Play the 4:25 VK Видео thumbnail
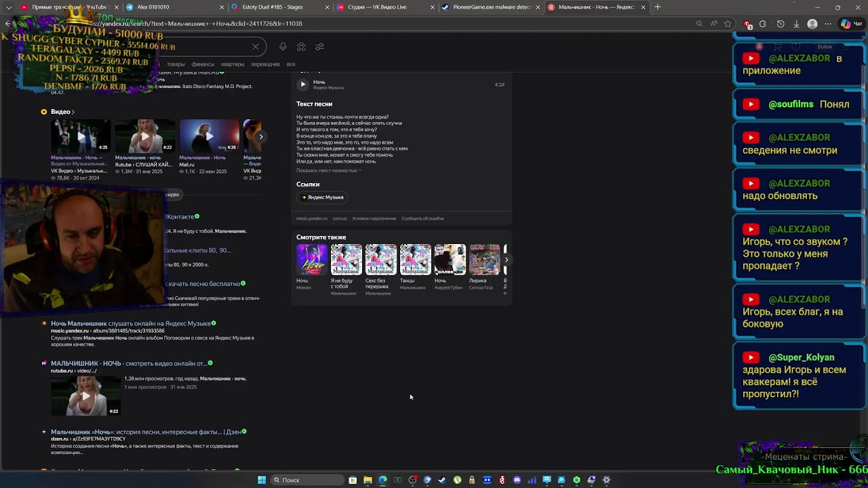Viewport: 868px width, 488px height. (80, 136)
